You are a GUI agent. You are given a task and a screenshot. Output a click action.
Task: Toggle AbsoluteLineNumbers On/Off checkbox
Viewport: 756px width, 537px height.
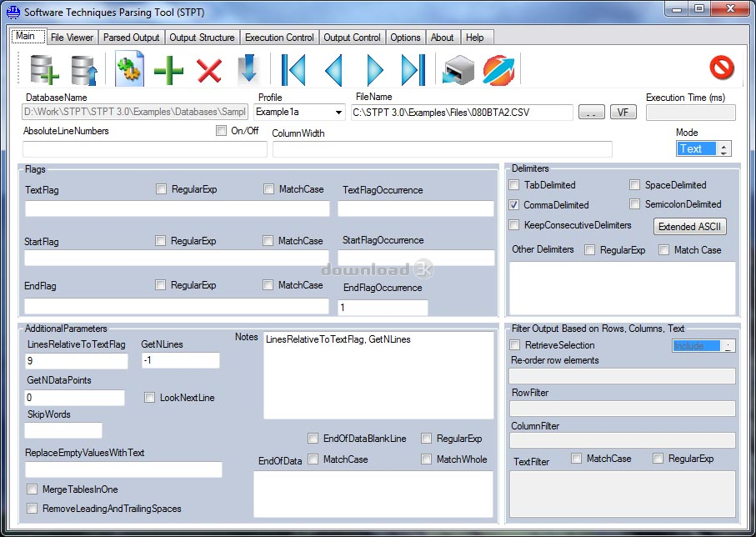[221, 130]
